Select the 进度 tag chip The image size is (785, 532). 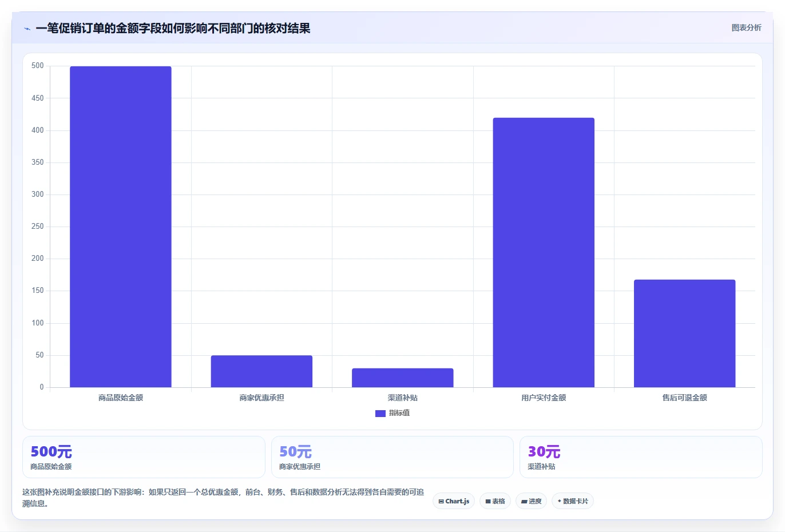(x=532, y=501)
